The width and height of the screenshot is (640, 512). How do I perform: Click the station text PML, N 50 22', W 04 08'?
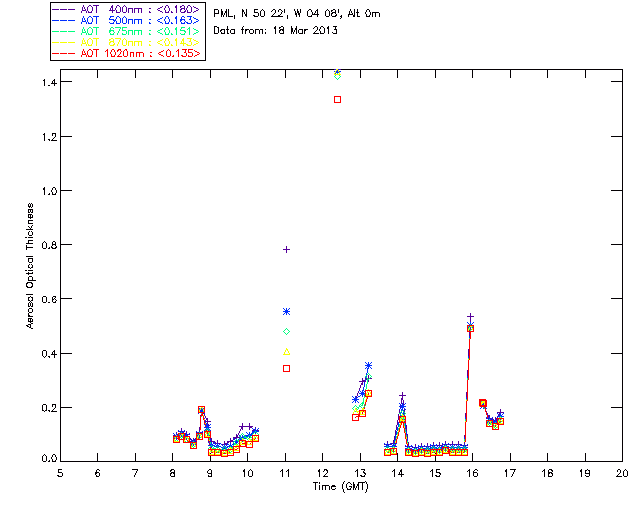click(x=278, y=13)
